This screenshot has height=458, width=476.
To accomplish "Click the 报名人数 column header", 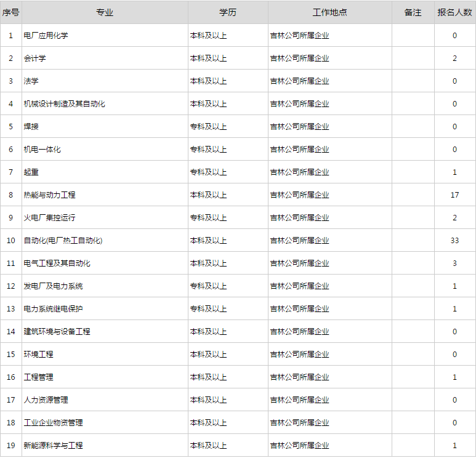I will pyautogui.click(x=454, y=13).
